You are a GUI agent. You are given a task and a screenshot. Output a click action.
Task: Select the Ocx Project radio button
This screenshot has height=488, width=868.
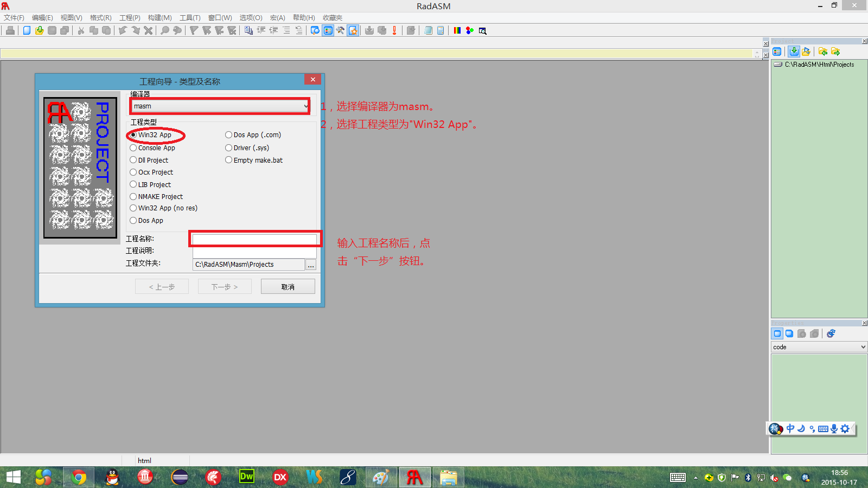pos(133,172)
